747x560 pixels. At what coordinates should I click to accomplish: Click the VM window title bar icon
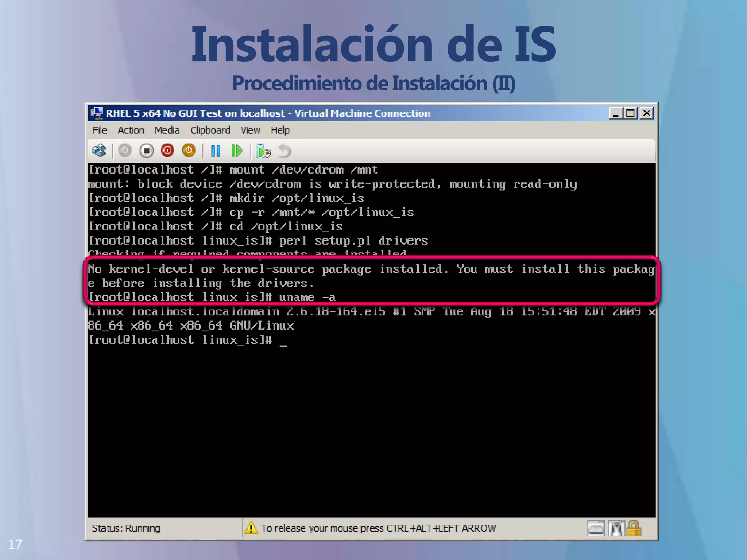point(97,113)
